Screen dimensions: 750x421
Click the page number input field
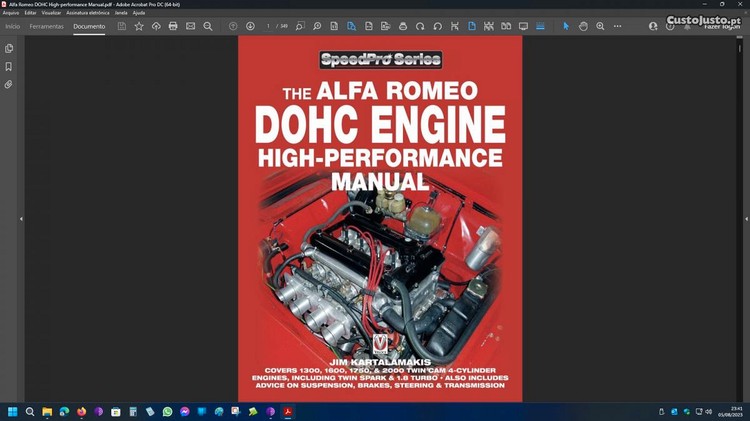269,26
